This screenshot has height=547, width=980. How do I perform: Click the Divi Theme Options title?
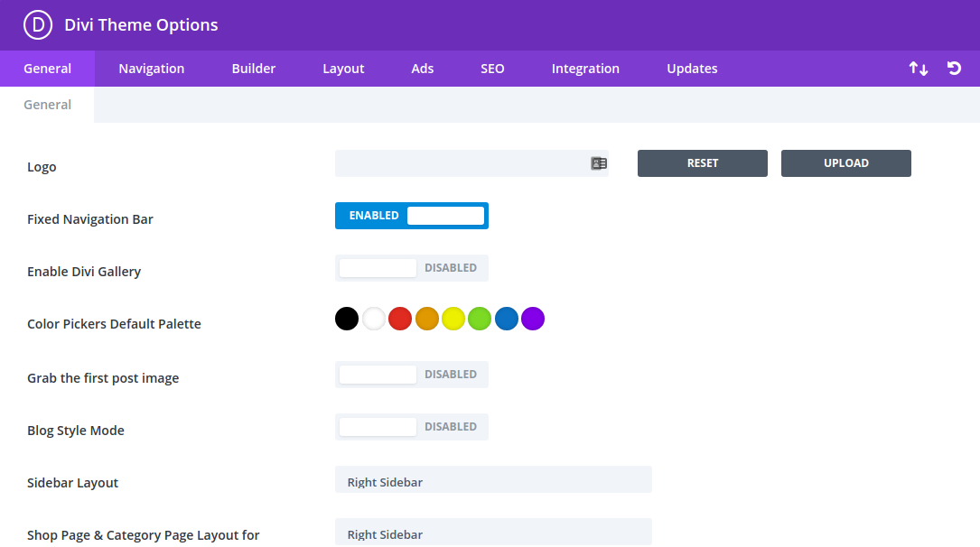point(141,25)
